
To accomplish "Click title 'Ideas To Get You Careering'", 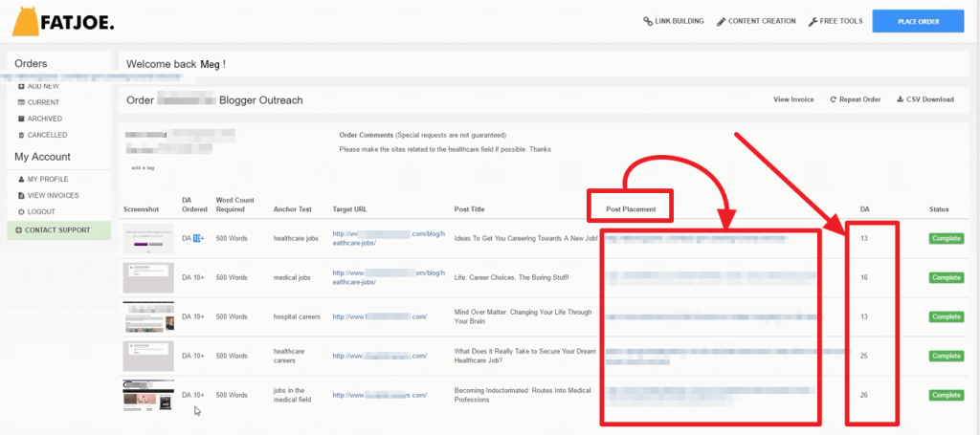I will click(525, 238).
